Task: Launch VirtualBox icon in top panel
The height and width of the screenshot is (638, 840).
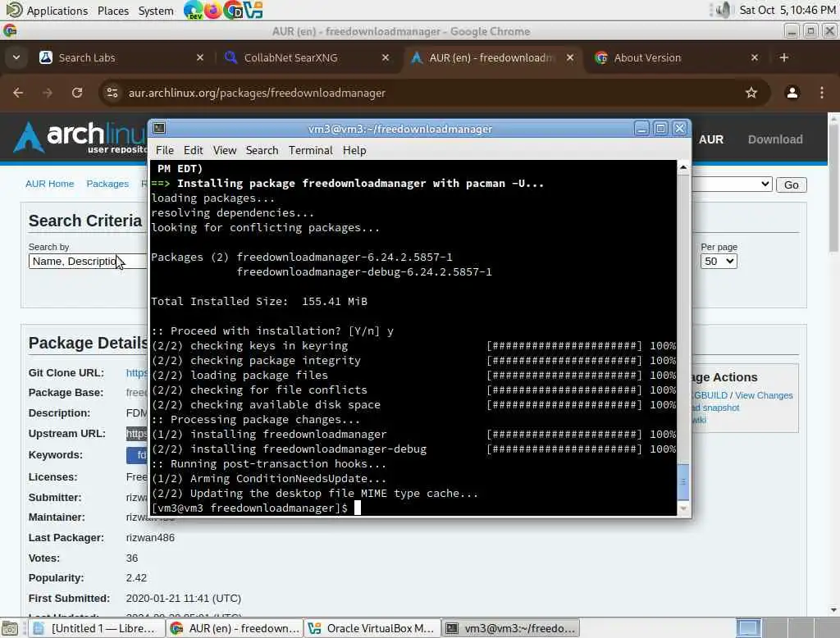Action: pyautogui.click(x=253, y=10)
